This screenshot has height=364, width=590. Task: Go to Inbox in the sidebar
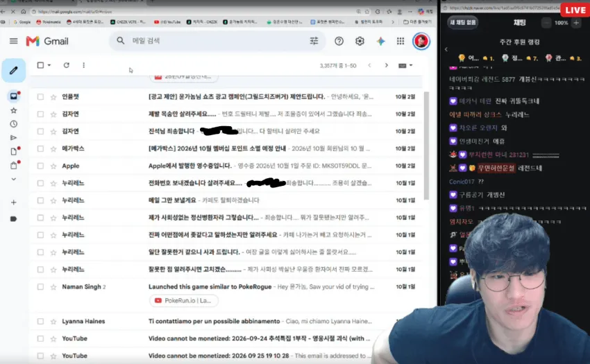(x=14, y=96)
